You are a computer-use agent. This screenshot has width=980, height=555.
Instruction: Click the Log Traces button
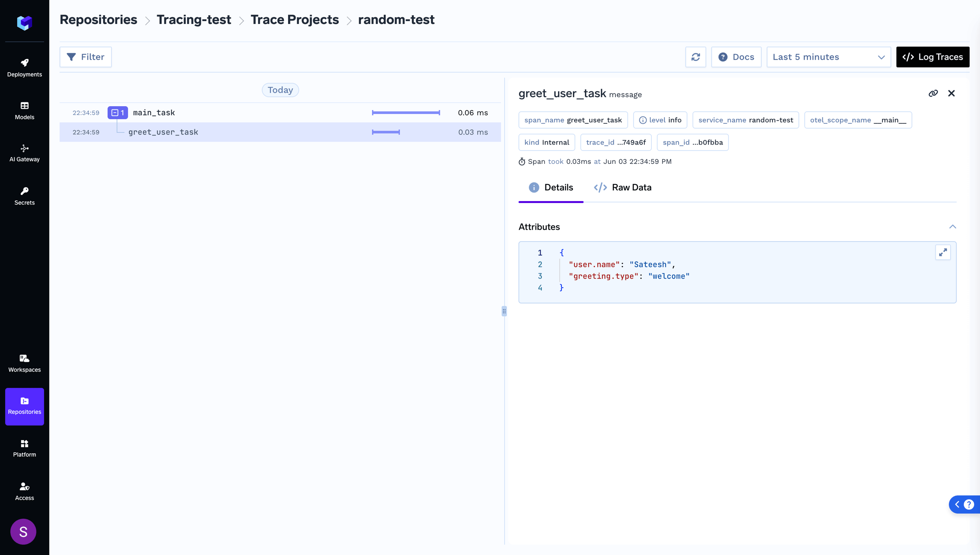933,57
